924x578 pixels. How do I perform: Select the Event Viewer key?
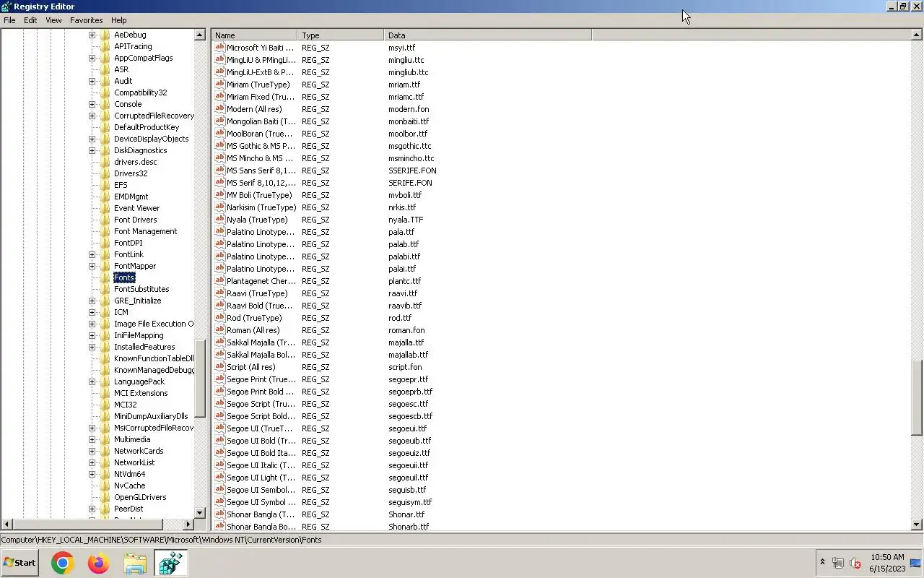(136, 208)
